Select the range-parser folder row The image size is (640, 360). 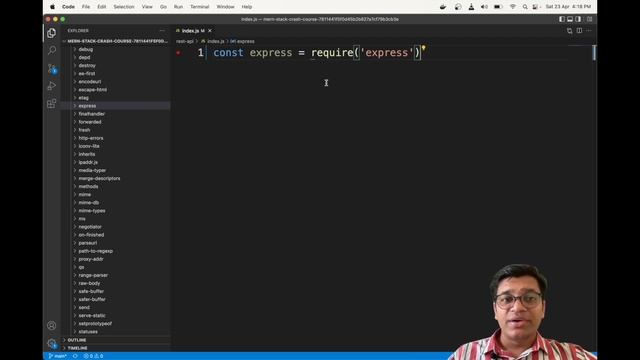(x=116, y=275)
